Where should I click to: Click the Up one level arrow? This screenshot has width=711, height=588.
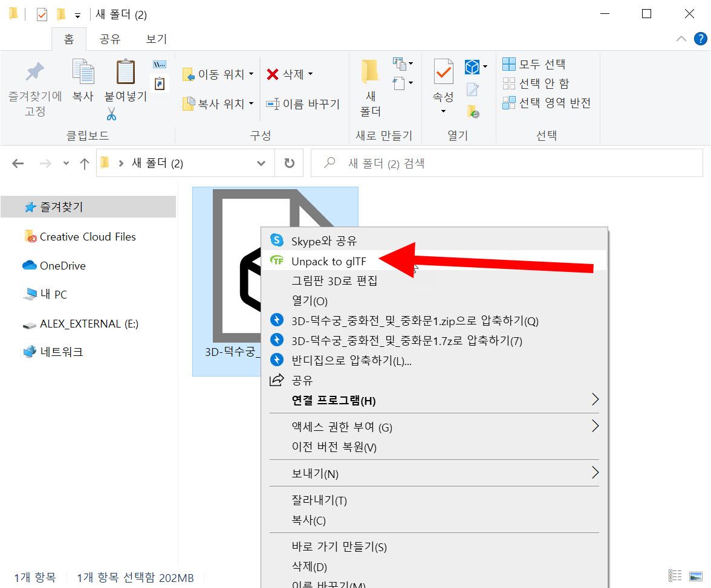point(85,163)
